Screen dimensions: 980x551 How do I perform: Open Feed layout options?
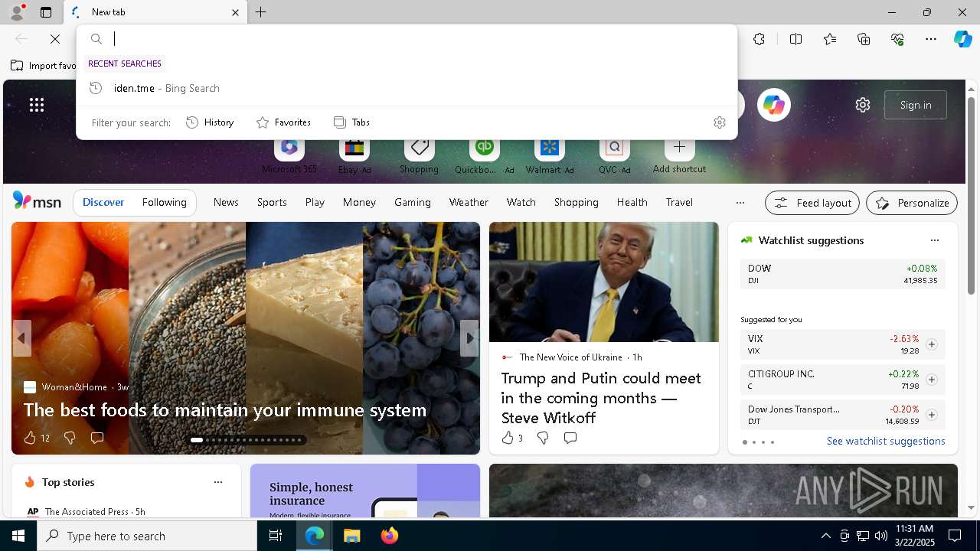tap(812, 203)
